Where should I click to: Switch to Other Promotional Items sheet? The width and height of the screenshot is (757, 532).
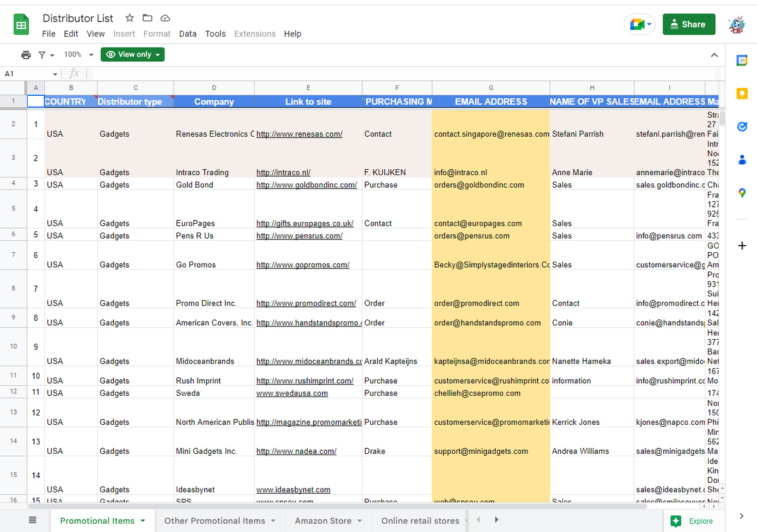(215, 521)
